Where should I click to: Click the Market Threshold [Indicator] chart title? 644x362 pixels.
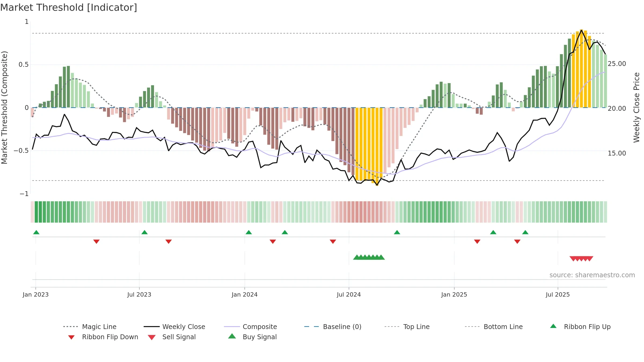(x=69, y=8)
